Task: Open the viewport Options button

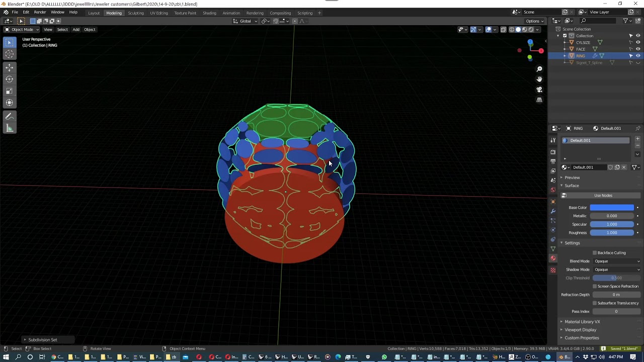Action: 535,21
